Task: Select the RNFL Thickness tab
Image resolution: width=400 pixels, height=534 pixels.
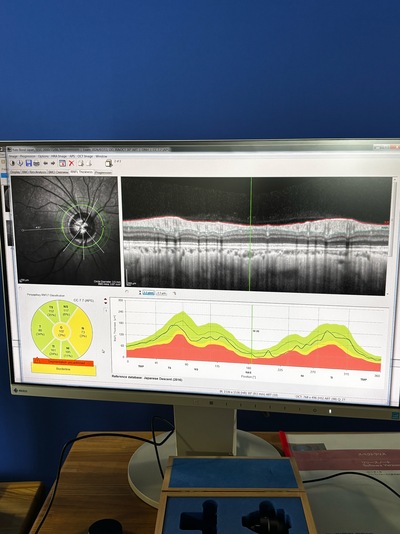Action: 82,172
